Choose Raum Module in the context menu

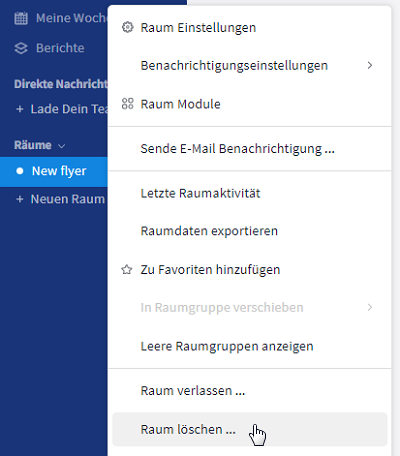pos(250,104)
